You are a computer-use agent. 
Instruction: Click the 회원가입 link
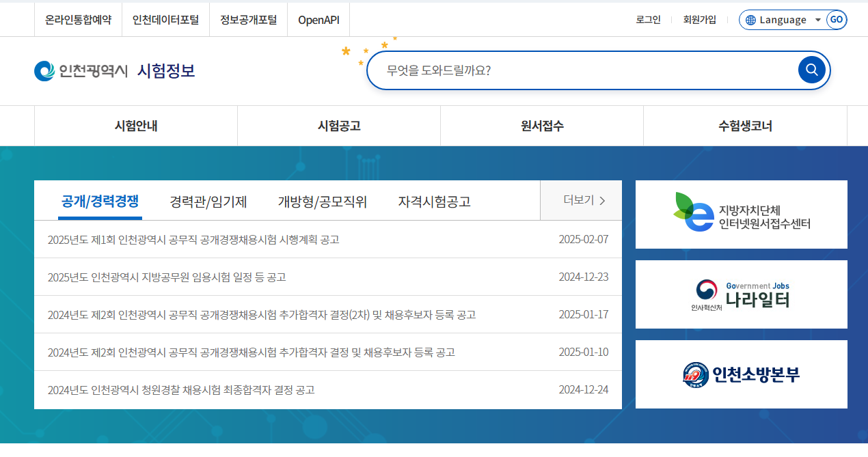tap(700, 20)
